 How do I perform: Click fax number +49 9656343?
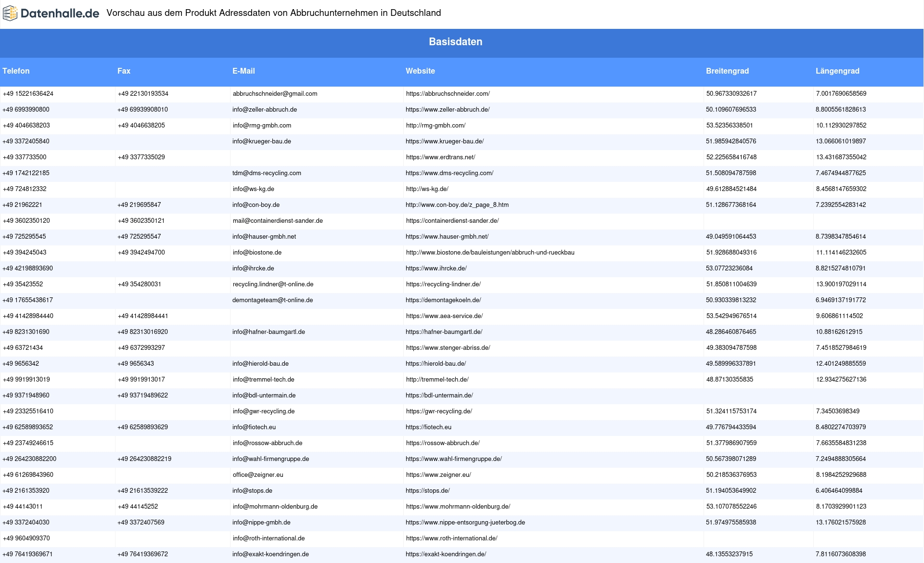pyautogui.click(x=136, y=364)
